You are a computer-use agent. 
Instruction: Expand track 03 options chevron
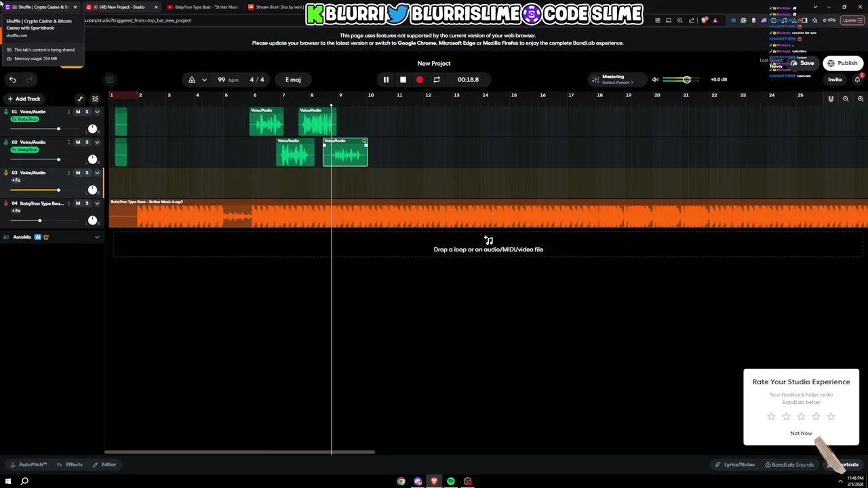(97, 173)
